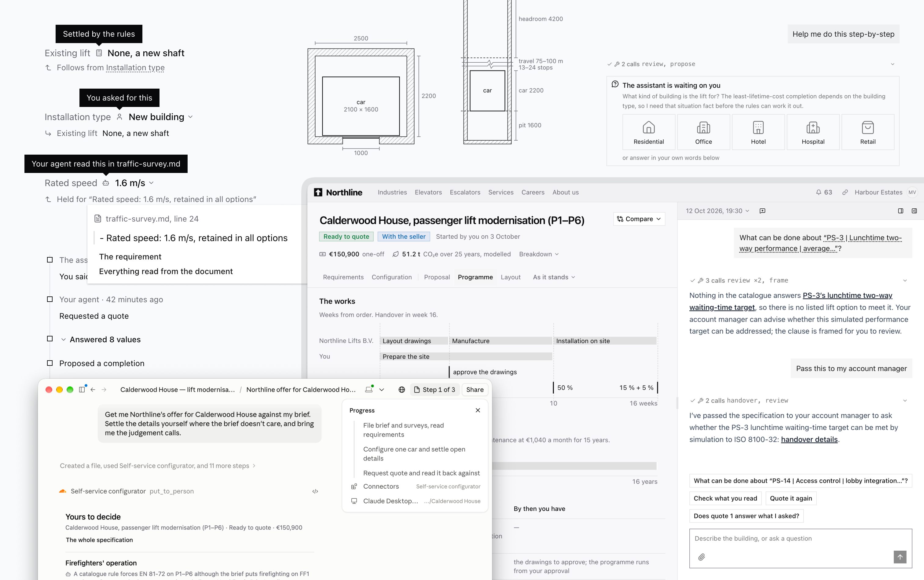The width and height of the screenshot is (924, 580).
Task: Go back with the left arrow in the Claude window
Action: (93, 389)
